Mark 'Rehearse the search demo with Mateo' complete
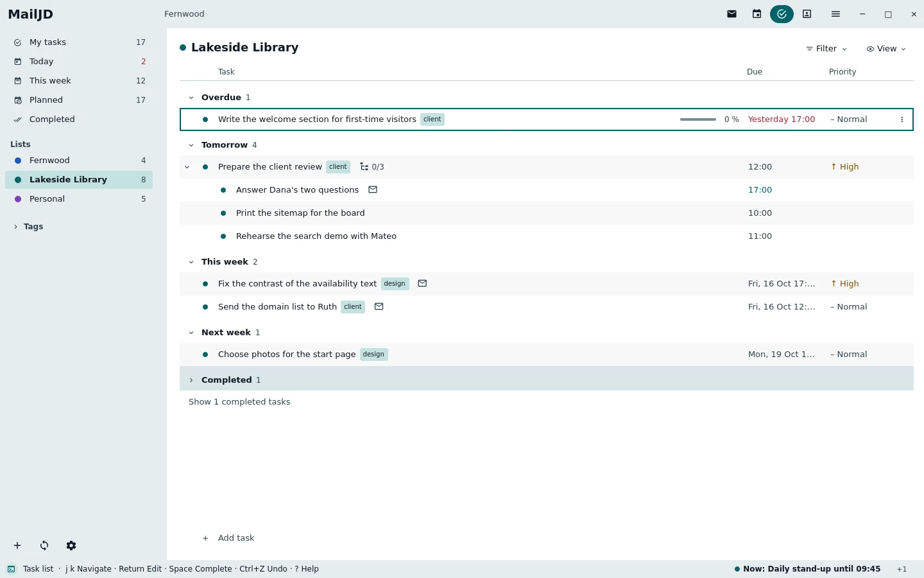The height and width of the screenshot is (578, 924). click(x=223, y=236)
